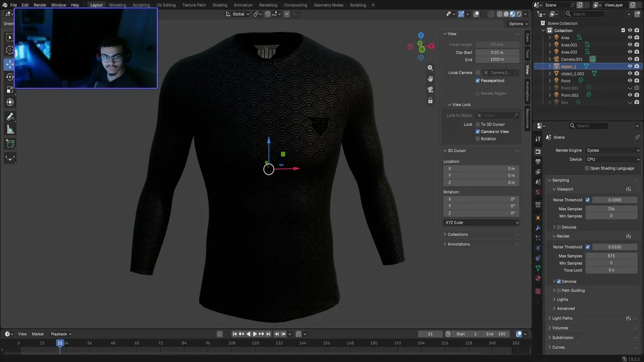Open the Playback dropdown in timeline
Image resolution: width=644 pixels, height=362 pixels.
(x=61, y=334)
